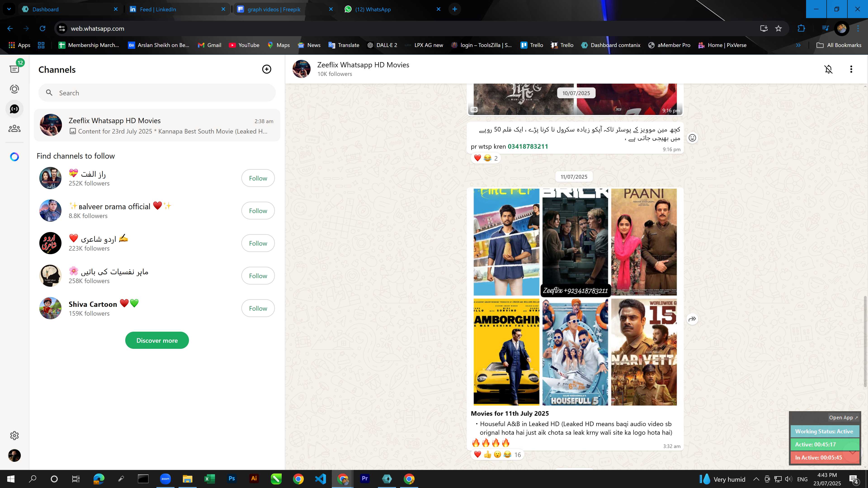View reactions count 16 on movies post

pyautogui.click(x=497, y=455)
